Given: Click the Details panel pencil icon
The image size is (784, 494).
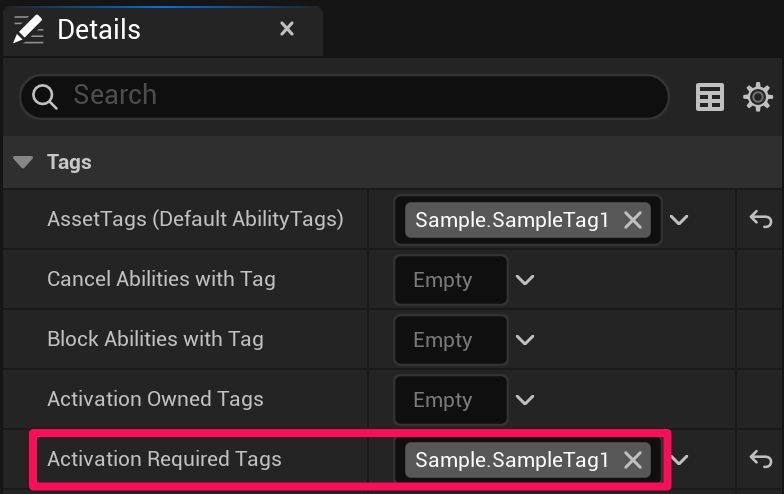Looking at the screenshot, I should tap(29, 29).
